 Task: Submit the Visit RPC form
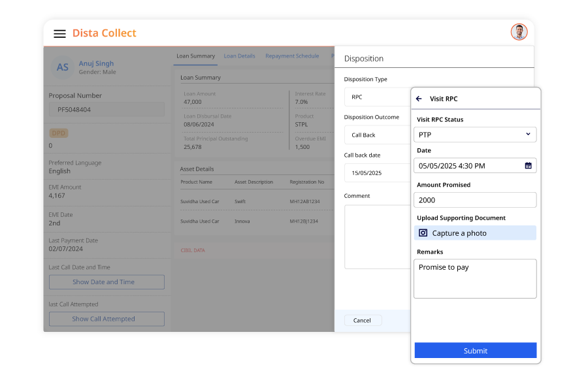click(476, 350)
